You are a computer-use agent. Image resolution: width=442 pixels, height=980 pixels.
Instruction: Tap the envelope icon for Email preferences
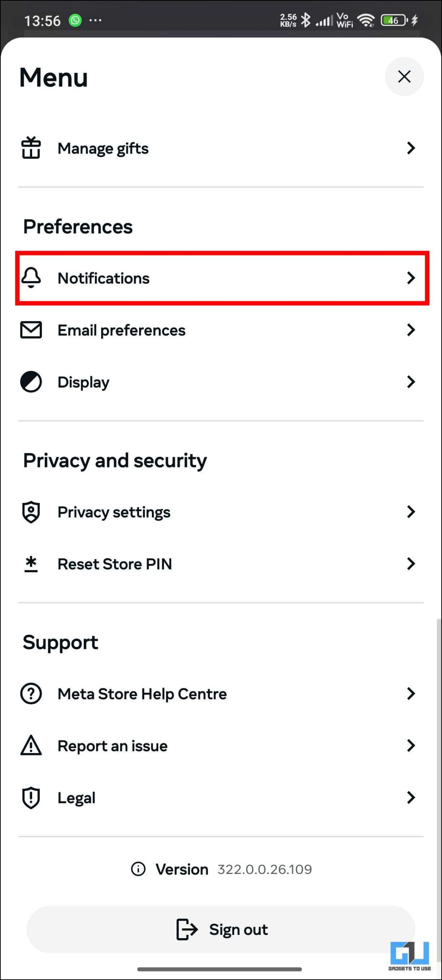(x=31, y=330)
